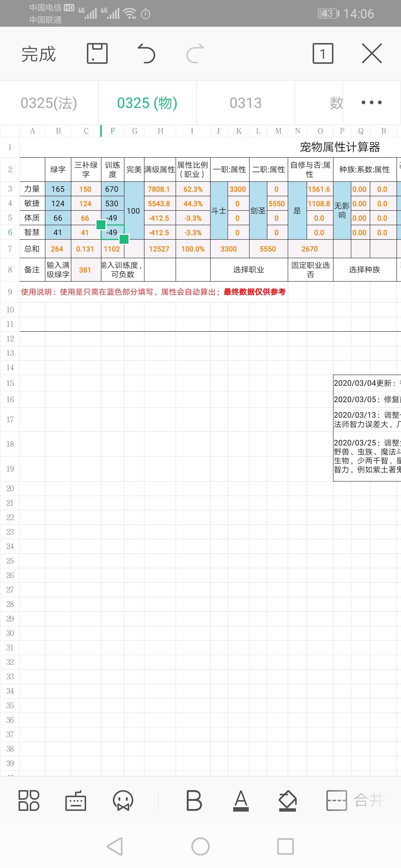The width and height of the screenshot is (401, 868).
Task: Select the 选择种族 note cell
Action: [365, 270]
